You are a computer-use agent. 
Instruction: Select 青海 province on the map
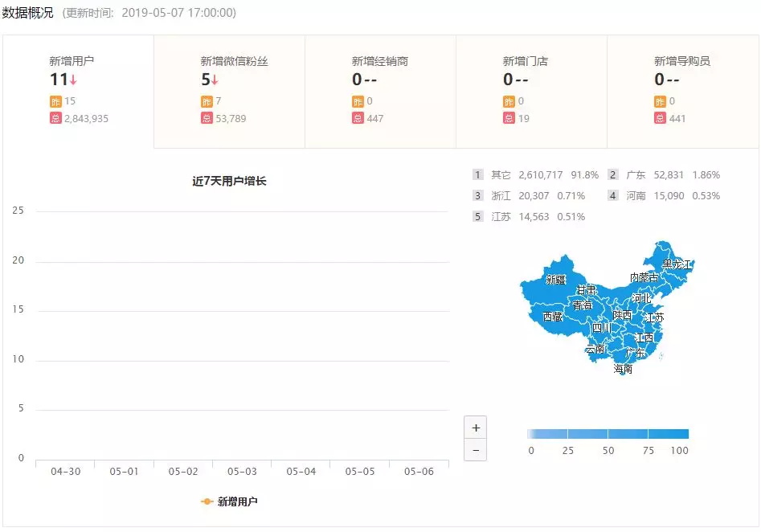[583, 305]
